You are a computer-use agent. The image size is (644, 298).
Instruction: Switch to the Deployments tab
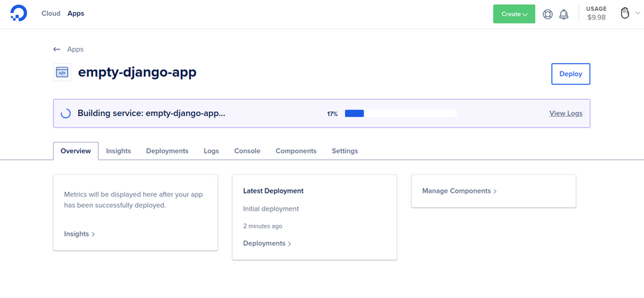click(x=167, y=151)
